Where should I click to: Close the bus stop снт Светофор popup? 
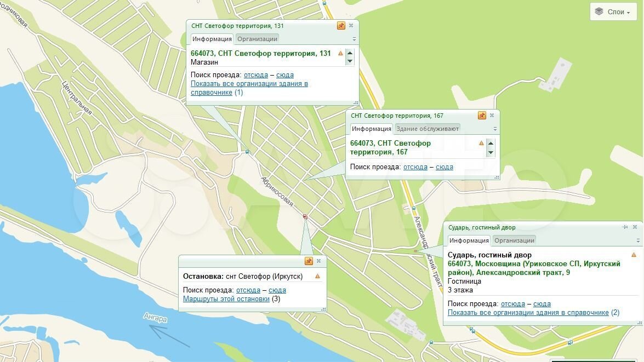318,261
